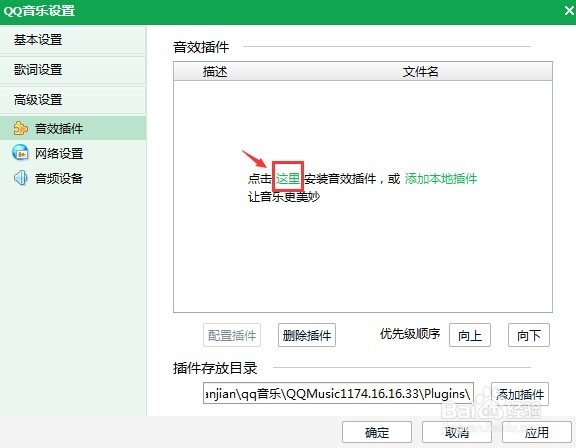This screenshot has height=448, width=576.
Task: Click the 音效插件 puzzle icon in sidebar
Action: [20, 128]
